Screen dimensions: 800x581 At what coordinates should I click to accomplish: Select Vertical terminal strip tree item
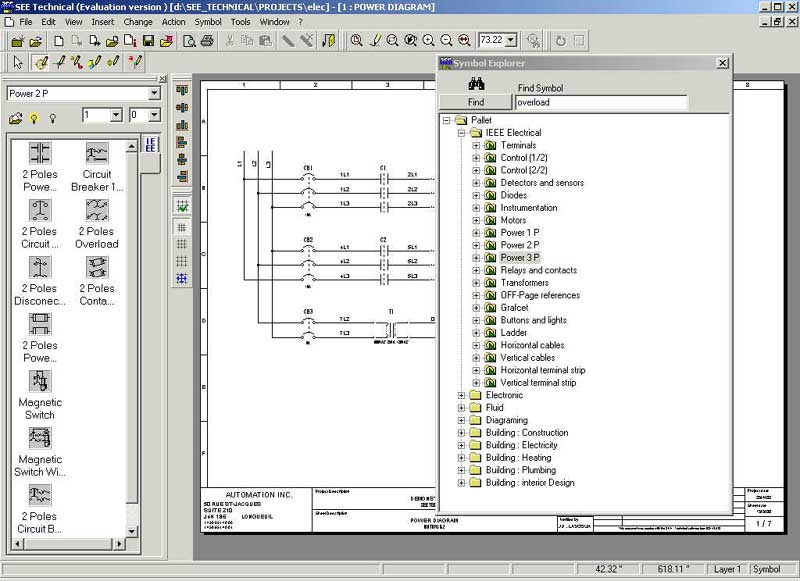538,383
